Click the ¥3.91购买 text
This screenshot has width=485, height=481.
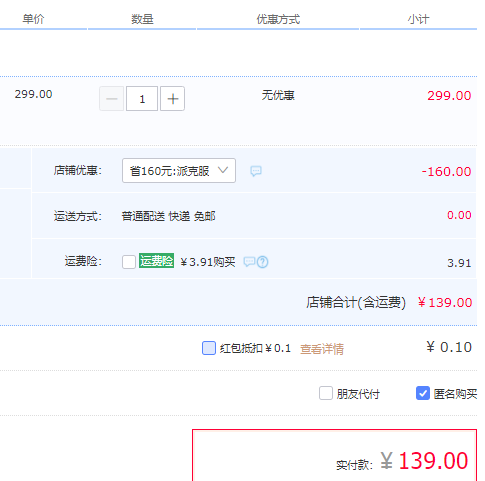208,262
